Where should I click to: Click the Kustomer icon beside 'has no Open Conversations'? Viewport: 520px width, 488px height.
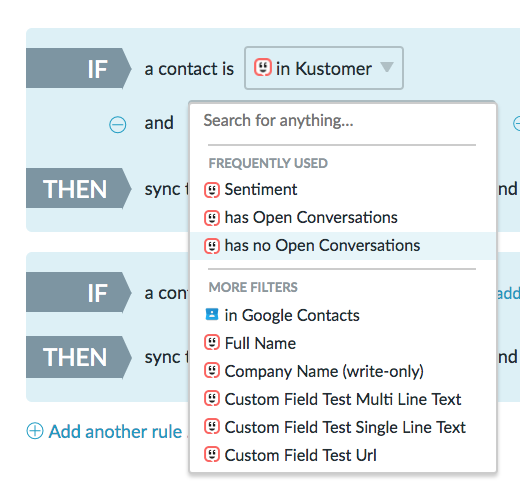pos(212,246)
